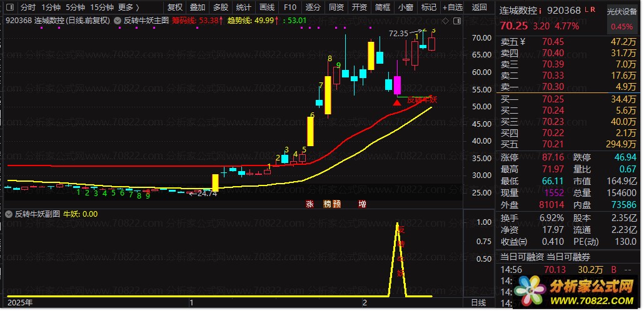Toggle the window layout icon in chart header
This screenshot has width=644, height=311.
456,20
